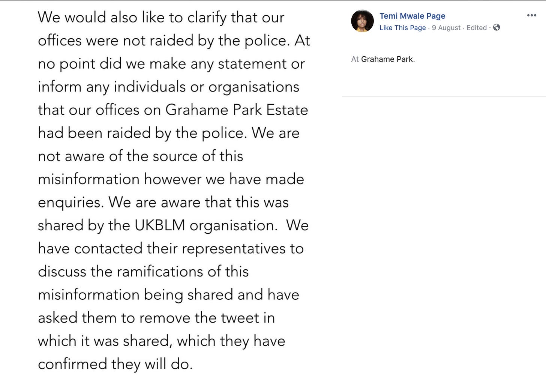Click the globe public audience icon
546x392 pixels.
coord(496,27)
